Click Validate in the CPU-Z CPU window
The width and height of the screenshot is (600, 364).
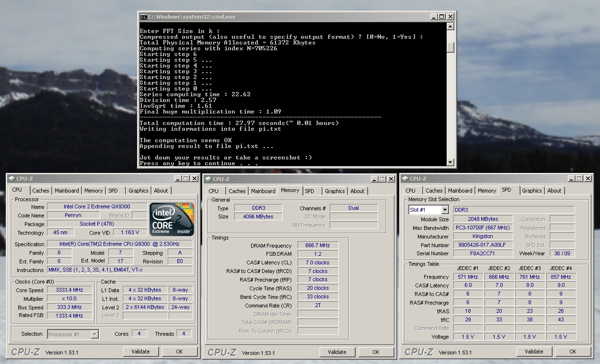[x=140, y=352]
